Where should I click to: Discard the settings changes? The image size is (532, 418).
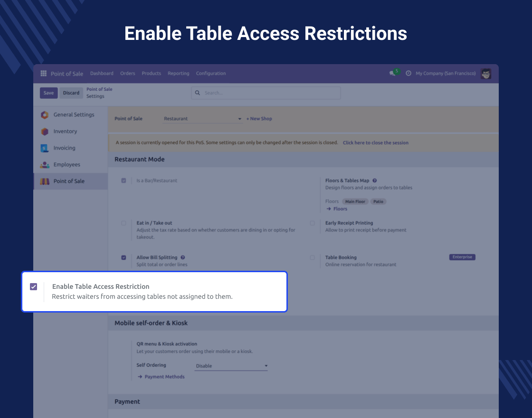coord(71,93)
